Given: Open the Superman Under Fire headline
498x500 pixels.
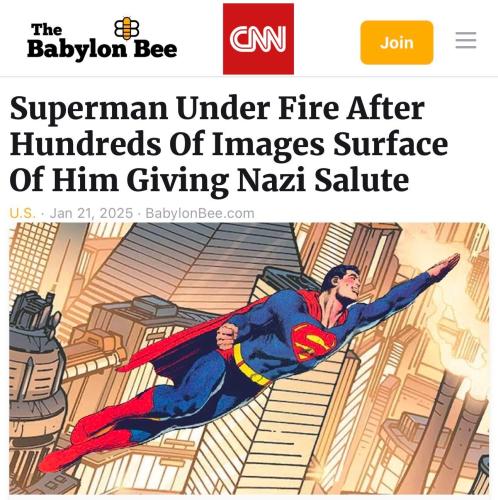Looking at the screenshot, I should (229, 144).
